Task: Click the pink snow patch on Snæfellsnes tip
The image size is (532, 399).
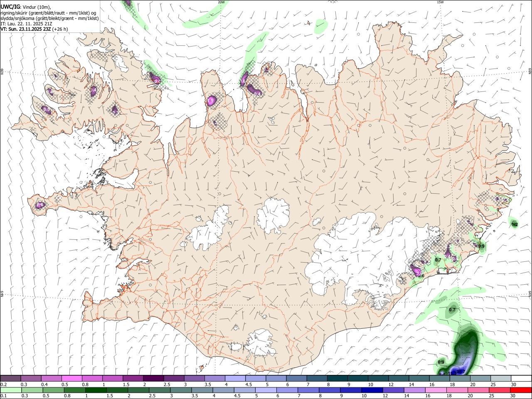Action: (40, 204)
